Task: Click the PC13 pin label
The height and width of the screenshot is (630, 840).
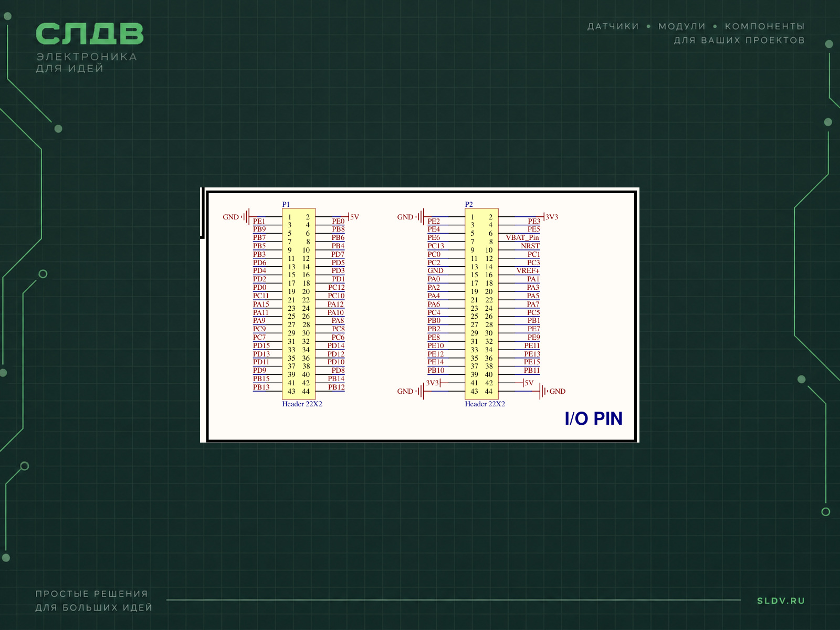Action: [x=436, y=246]
